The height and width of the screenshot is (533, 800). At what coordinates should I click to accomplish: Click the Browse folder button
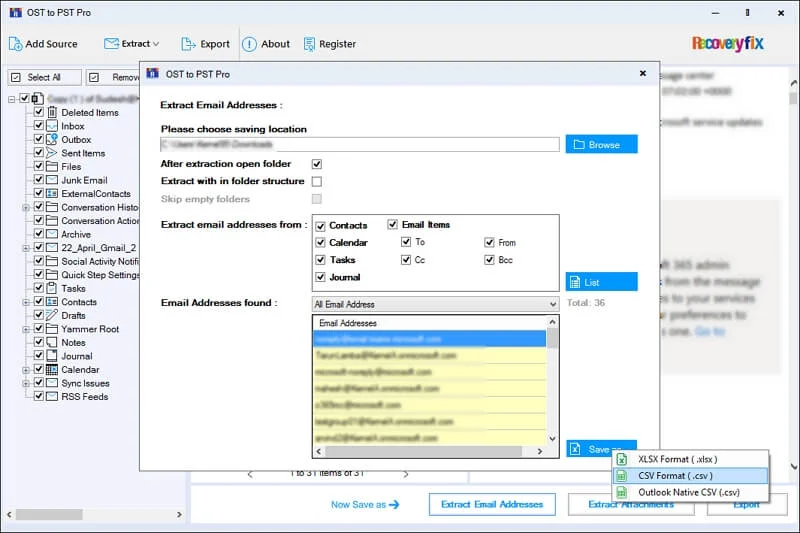(x=601, y=144)
